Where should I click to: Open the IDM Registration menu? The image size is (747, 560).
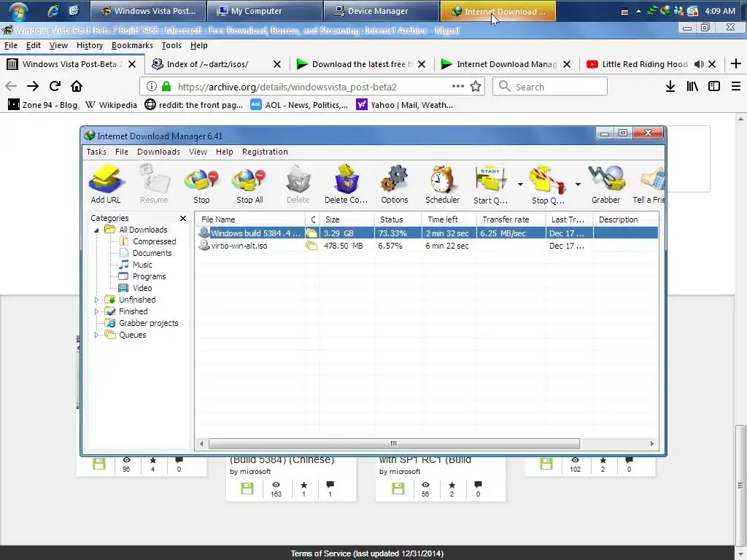tap(265, 152)
